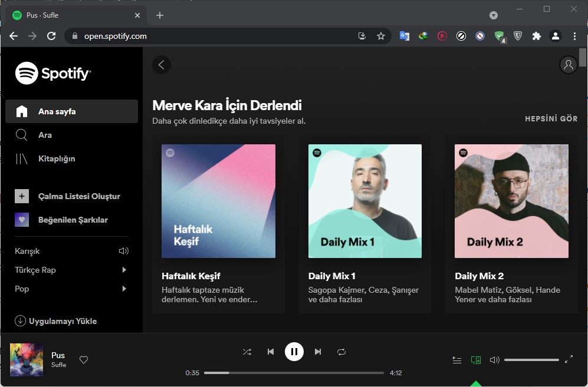Toggle shuffle playback
The height and width of the screenshot is (387, 588).
click(x=247, y=352)
